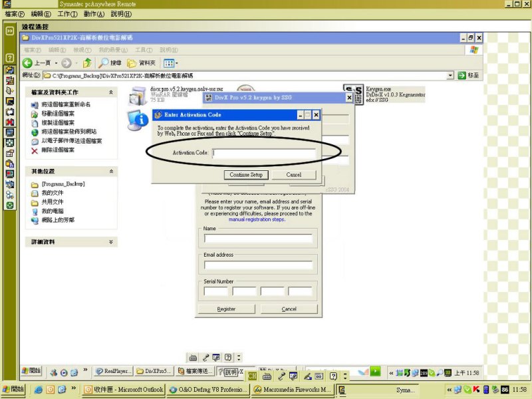Open Explorer 工具 menu in remote window

click(x=144, y=50)
